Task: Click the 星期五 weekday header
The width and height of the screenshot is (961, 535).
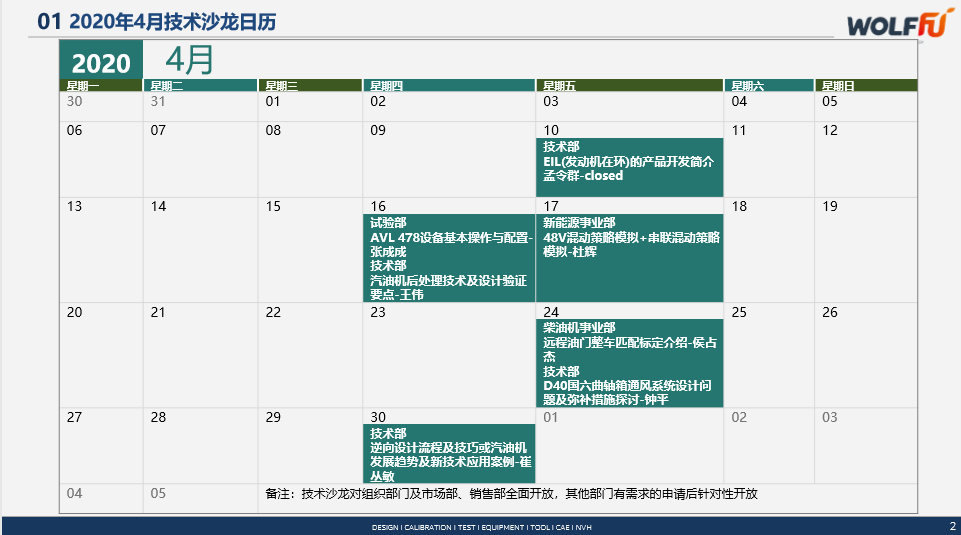Action: 629,86
